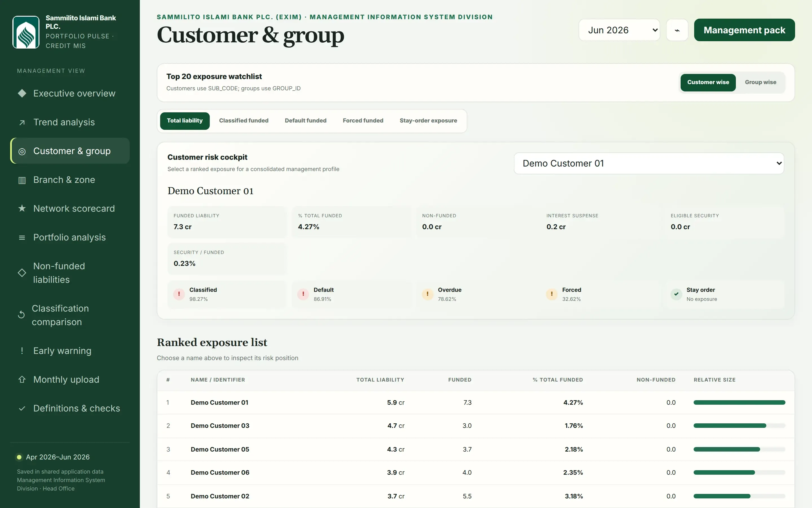Click the Customer & group target icon
This screenshot has height=508, width=812.
(22, 151)
